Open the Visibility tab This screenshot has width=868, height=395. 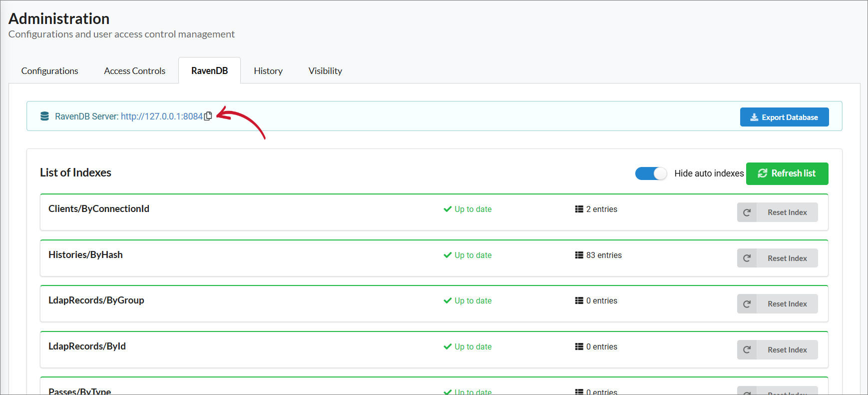(x=325, y=70)
